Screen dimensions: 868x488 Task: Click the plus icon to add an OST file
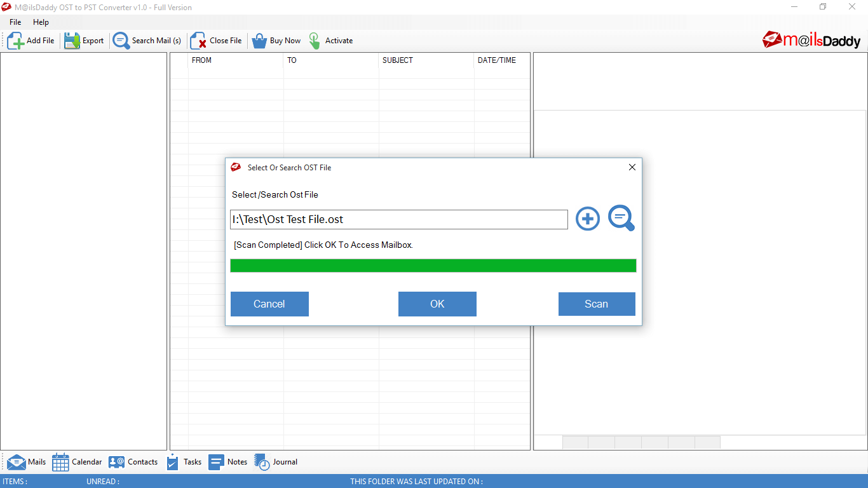pyautogui.click(x=588, y=219)
